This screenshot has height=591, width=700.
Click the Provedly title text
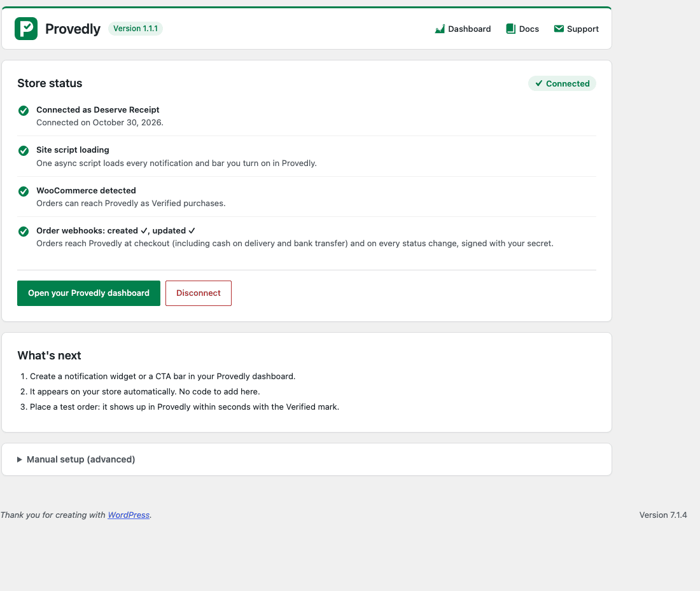point(73,29)
